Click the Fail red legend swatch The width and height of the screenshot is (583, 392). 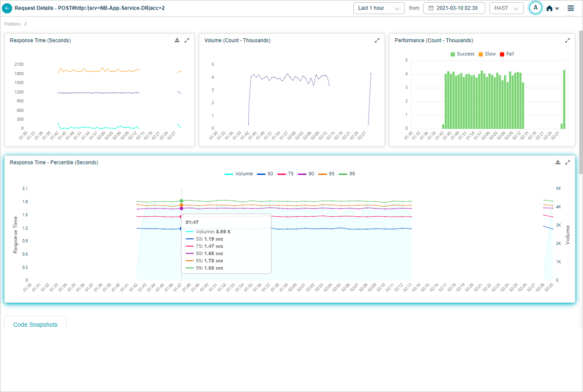[502, 54]
